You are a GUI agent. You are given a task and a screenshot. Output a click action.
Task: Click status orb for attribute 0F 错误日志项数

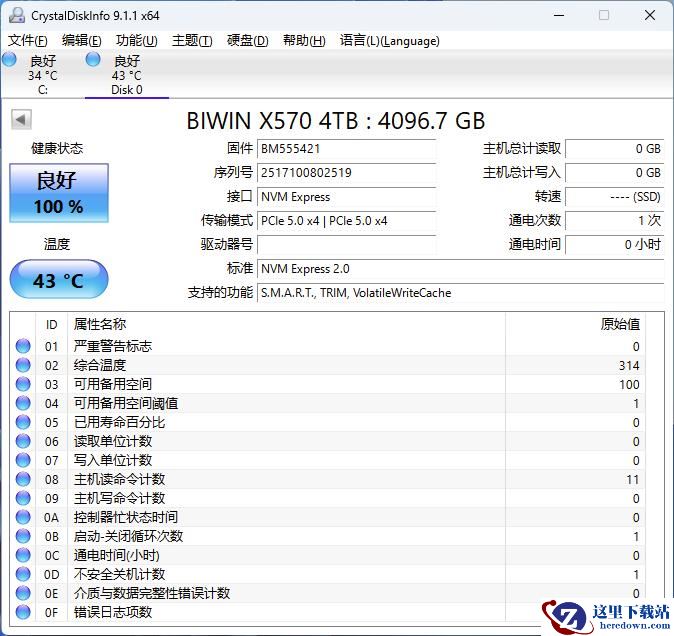tap(23, 612)
